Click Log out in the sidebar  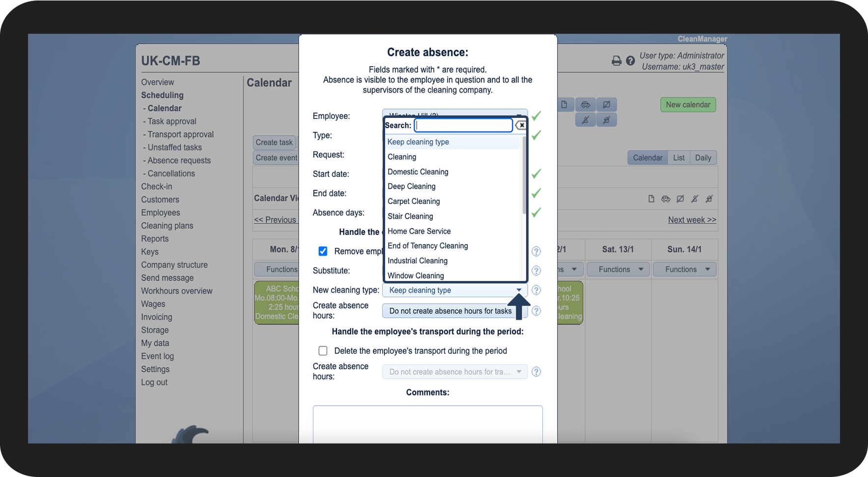154,383
